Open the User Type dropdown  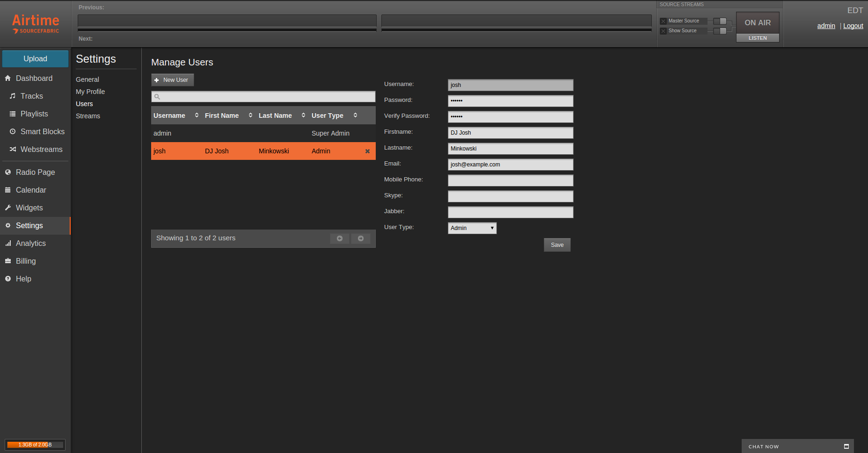pos(472,228)
